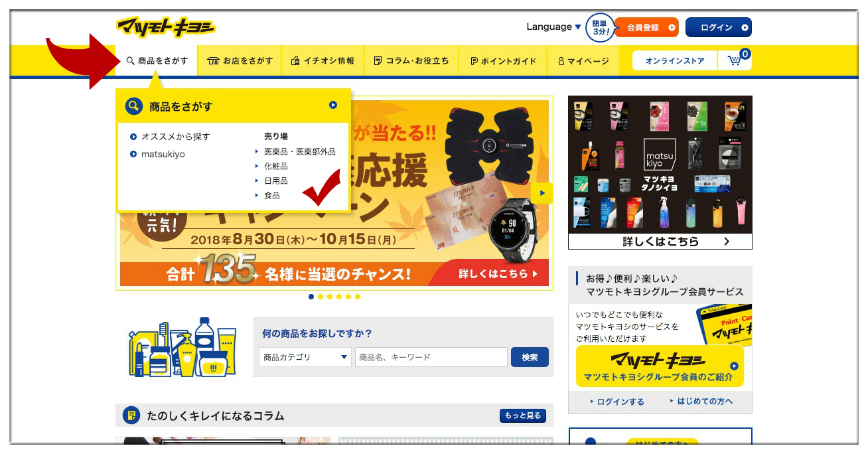This screenshot has height=454, width=868.
Task: Select the first blue carousel dot
Action: [x=311, y=297]
